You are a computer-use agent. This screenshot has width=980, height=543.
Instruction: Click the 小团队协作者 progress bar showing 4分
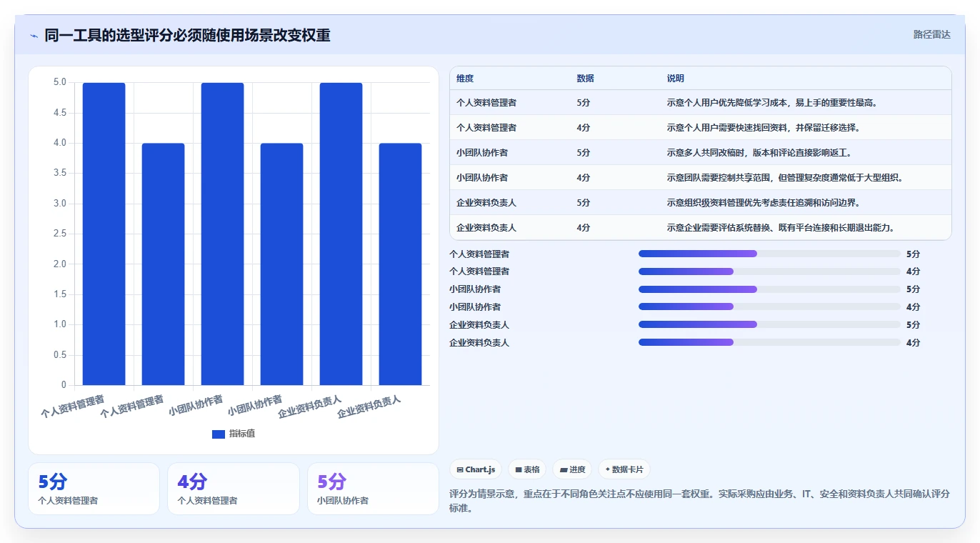[x=769, y=307]
